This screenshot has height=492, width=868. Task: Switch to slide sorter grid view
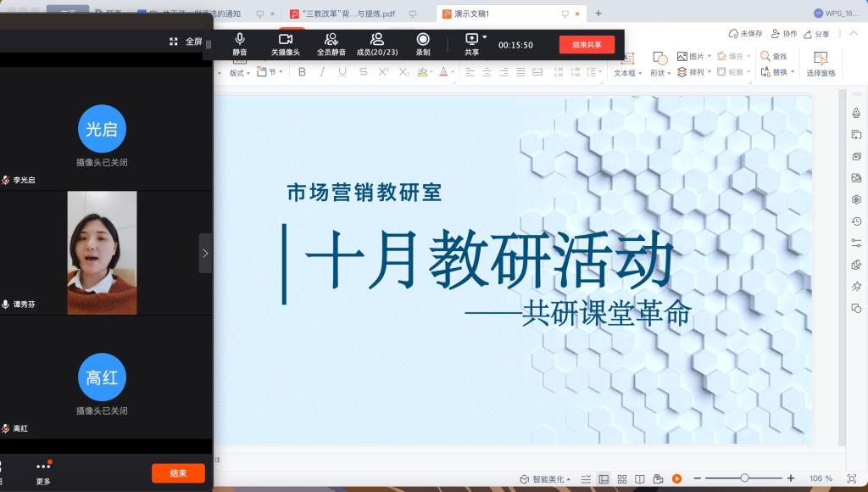pos(620,478)
